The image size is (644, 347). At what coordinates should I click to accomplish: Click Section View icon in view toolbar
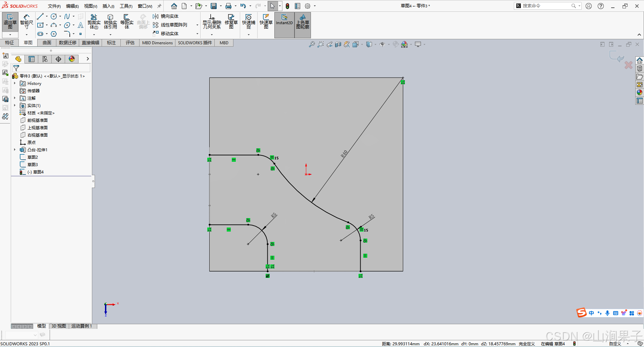(338, 44)
